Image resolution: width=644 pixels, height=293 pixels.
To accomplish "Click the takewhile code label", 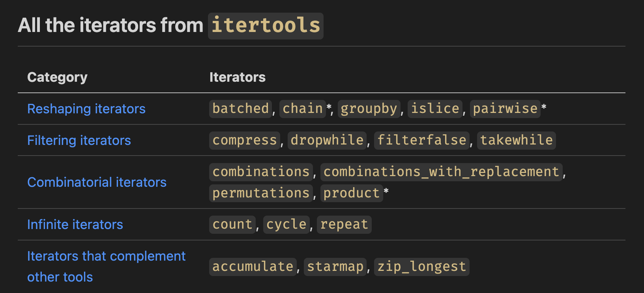I will [x=516, y=140].
